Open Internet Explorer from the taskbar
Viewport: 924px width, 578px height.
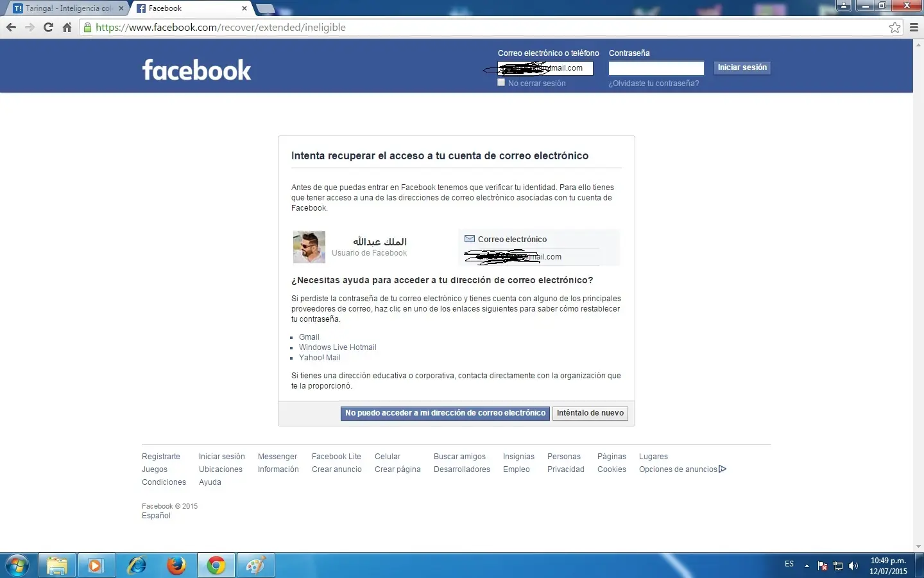coord(137,566)
